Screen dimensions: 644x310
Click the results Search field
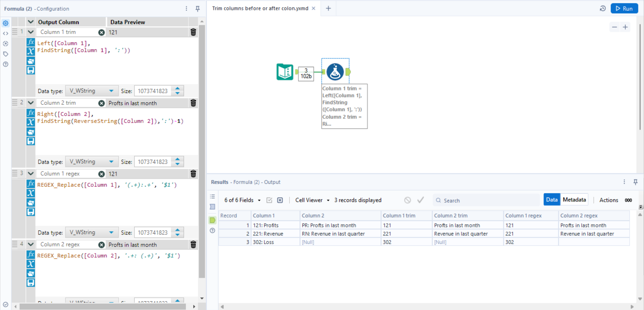pos(487,200)
